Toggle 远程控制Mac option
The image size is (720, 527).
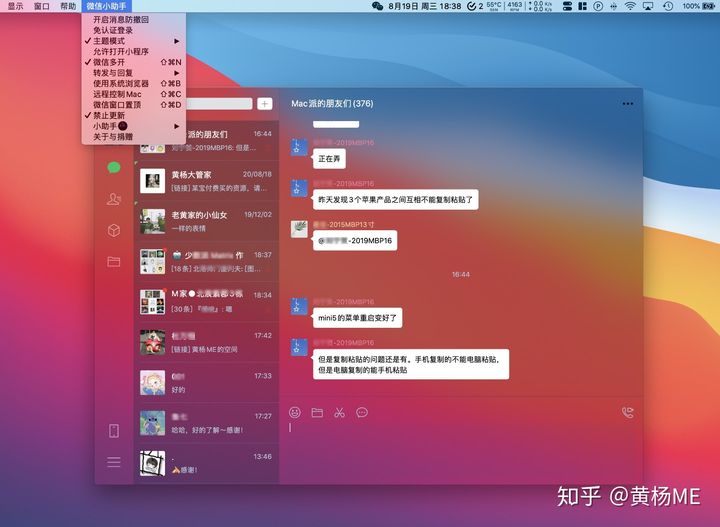(x=134, y=94)
